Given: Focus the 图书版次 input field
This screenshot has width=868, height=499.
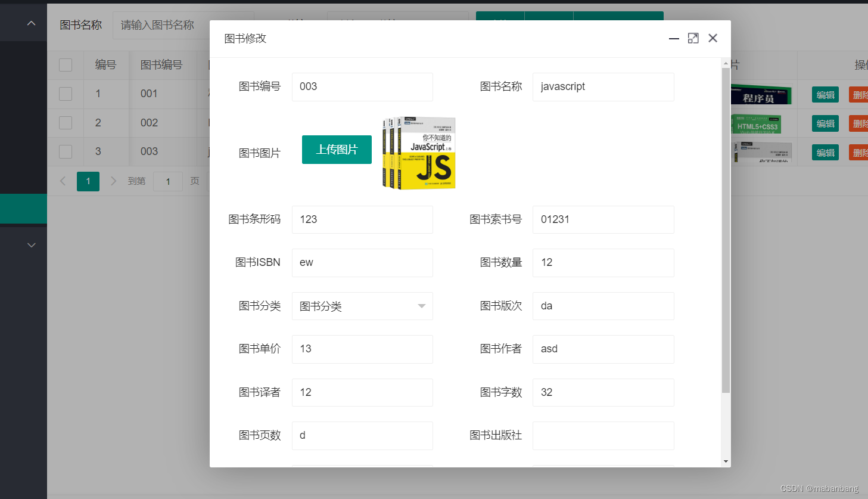Looking at the screenshot, I should [603, 306].
